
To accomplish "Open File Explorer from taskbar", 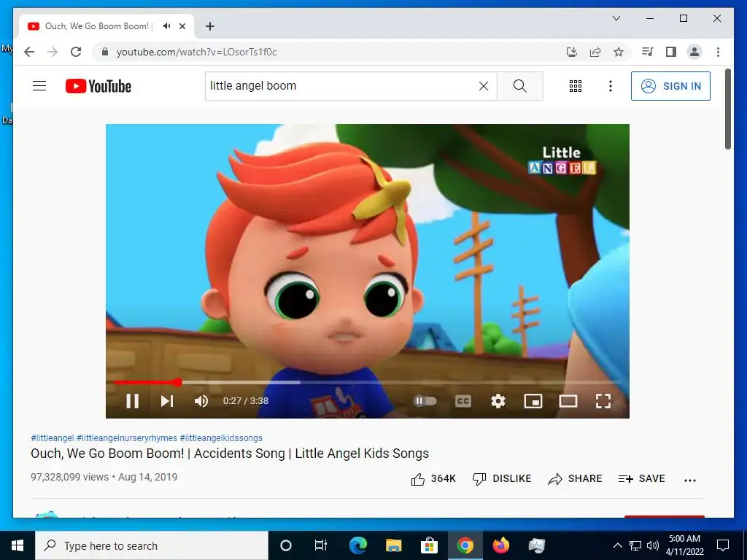I will tap(393, 545).
